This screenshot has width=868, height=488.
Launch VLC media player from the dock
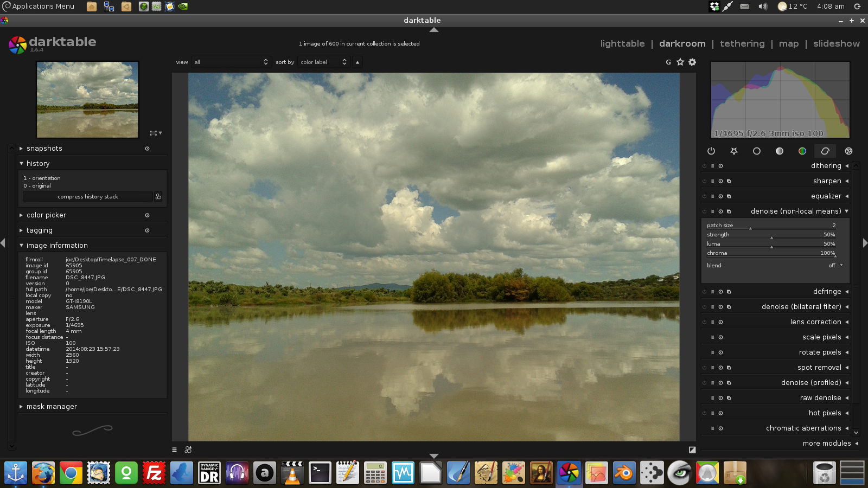click(x=292, y=473)
